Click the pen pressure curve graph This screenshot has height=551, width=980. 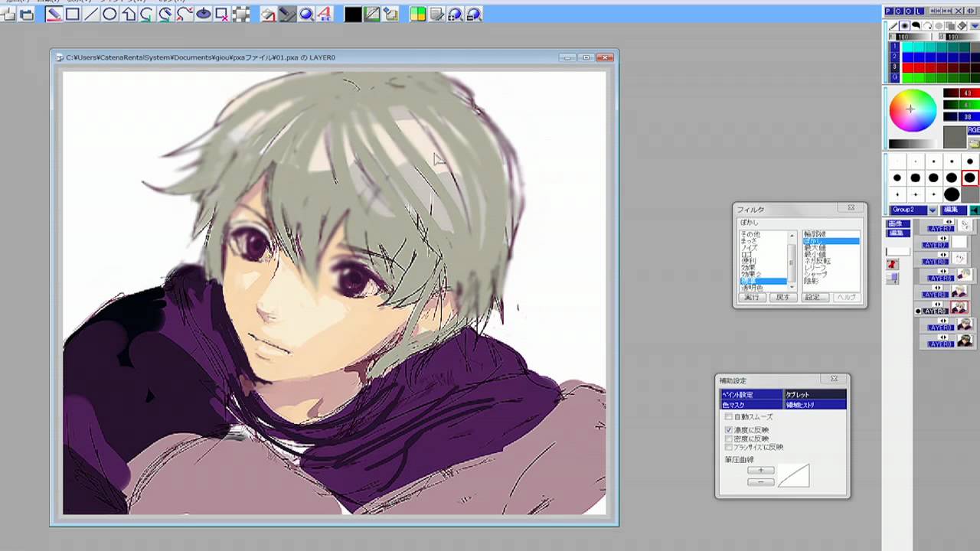[793, 475]
